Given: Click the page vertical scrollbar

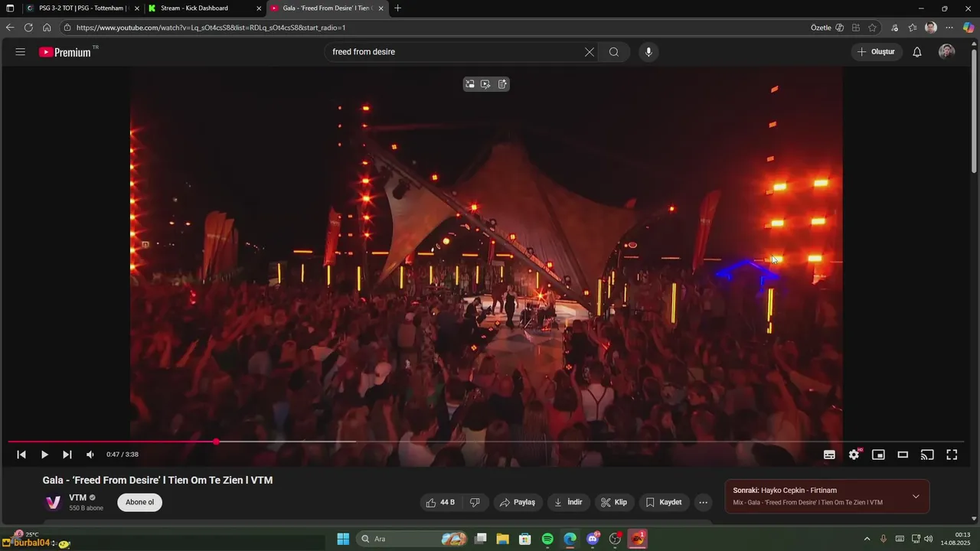Looking at the screenshot, I should [x=974, y=111].
